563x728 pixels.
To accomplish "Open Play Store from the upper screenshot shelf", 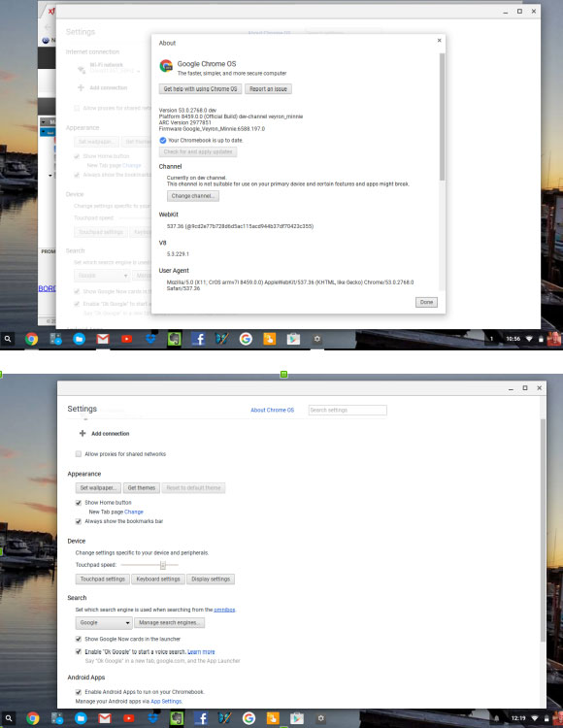I will click(293, 339).
